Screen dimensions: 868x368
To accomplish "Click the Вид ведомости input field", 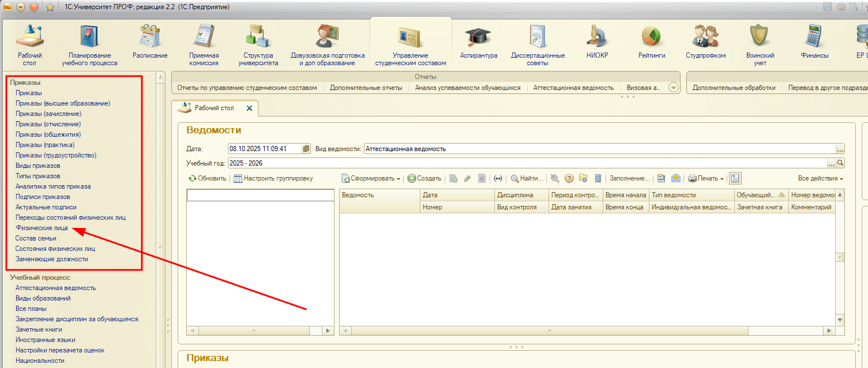I will 595,149.
